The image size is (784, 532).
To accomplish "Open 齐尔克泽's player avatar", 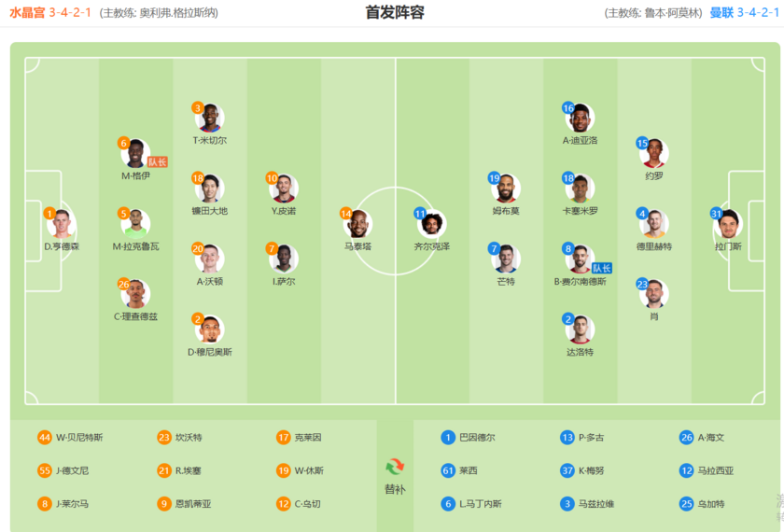I will [x=431, y=224].
